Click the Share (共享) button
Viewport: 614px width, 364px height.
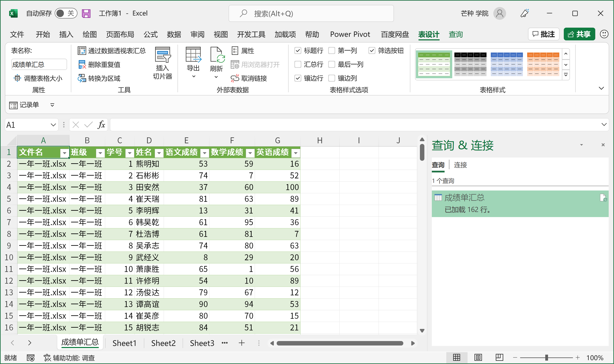(x=579, y=34)
